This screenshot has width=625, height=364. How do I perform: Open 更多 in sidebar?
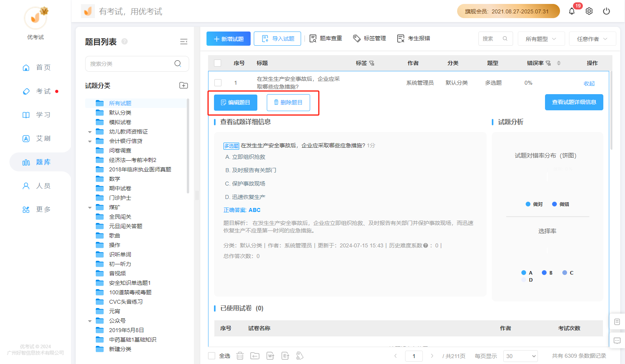click(36, 209)
